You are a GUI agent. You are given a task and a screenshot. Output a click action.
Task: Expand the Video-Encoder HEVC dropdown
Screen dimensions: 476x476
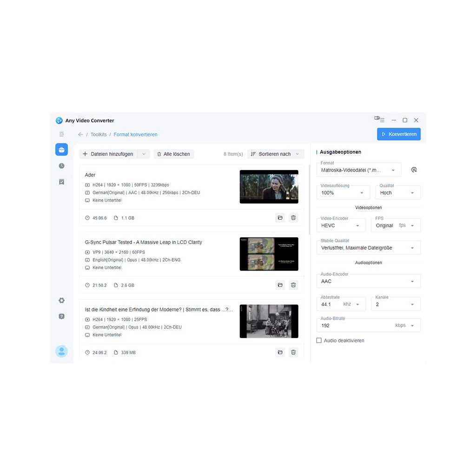coord(340,225)
